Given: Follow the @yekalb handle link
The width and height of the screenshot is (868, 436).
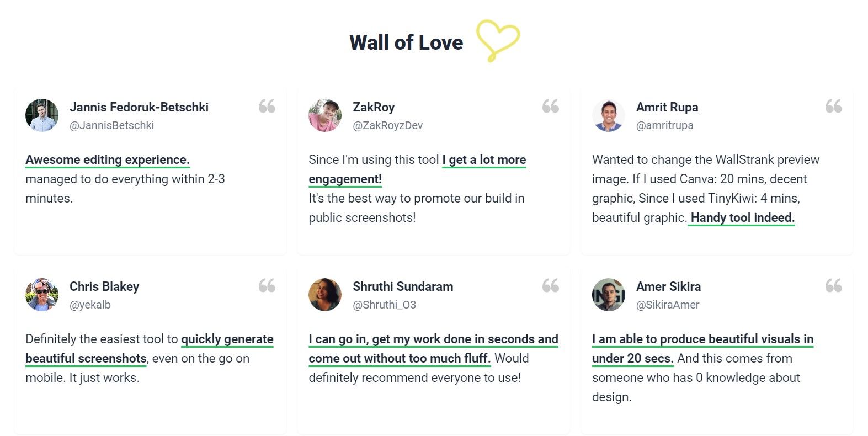Looking at the screenshot, I should click(x=90, y=305).
